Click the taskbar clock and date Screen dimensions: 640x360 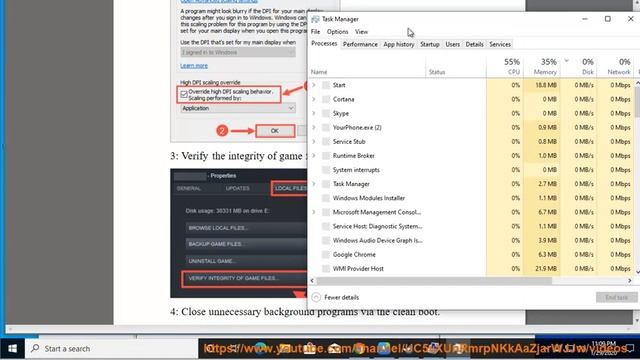click(x=604, y=348)
